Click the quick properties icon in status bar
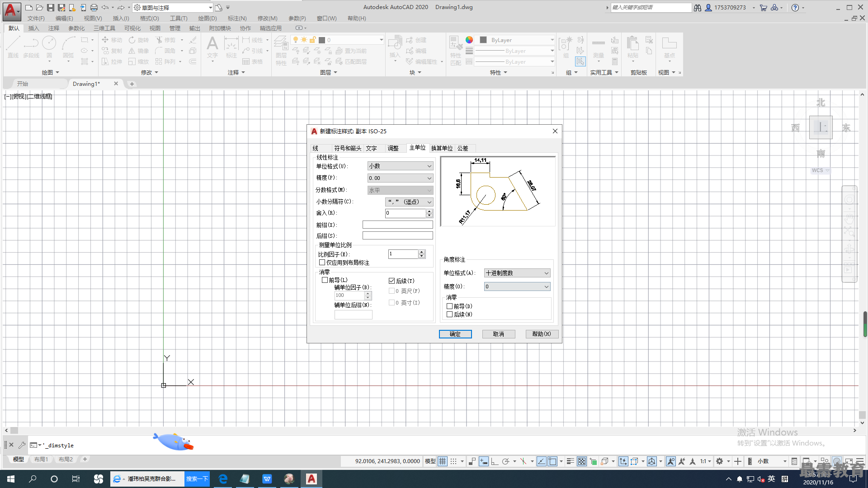 point(794,461)
